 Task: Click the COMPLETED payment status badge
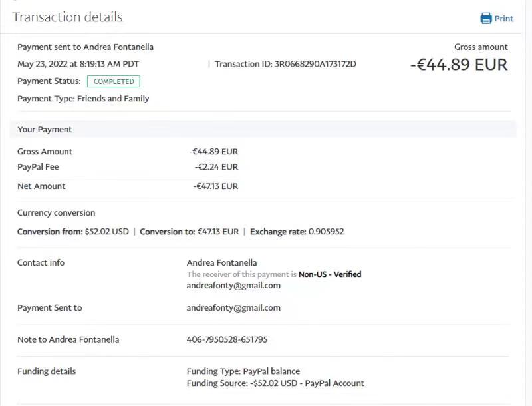pyautogui.click(x=114, y=81)
